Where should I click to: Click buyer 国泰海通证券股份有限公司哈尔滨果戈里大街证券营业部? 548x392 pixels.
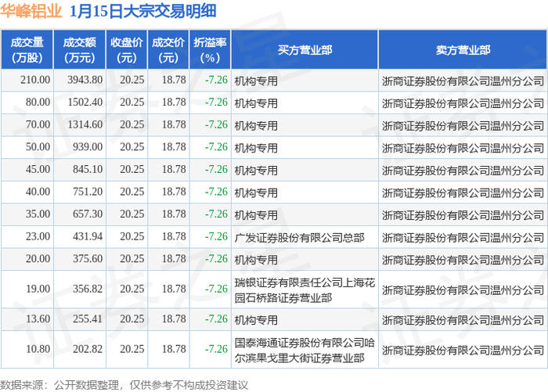click(x=305, y=350)
